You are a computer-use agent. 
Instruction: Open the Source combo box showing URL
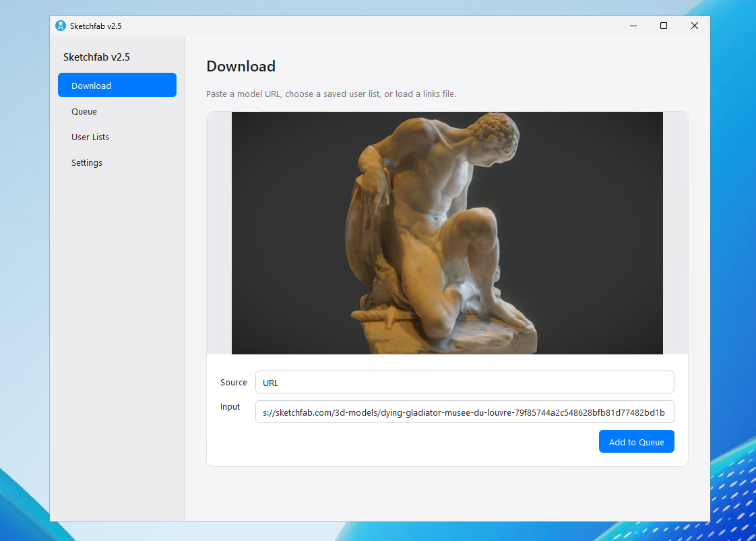point(465,383)
